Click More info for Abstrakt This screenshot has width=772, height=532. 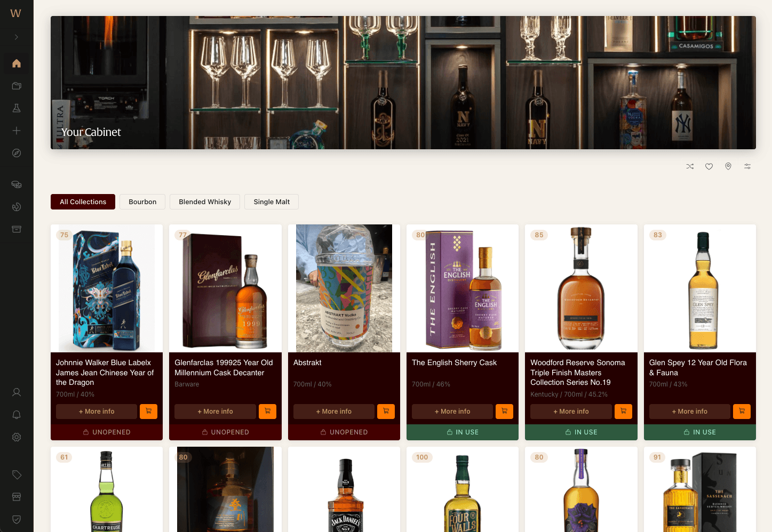pyautogui.click(x=333, y=412)
